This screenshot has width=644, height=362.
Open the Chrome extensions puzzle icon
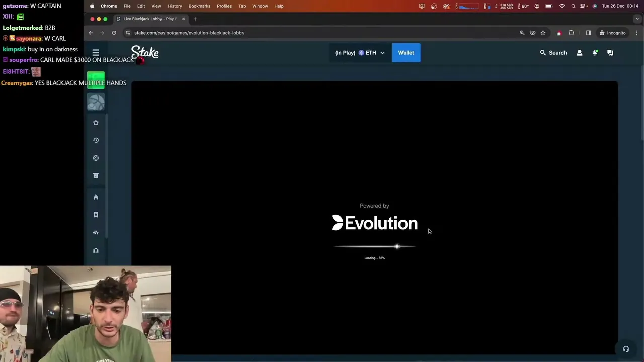(x=571, y=33)
